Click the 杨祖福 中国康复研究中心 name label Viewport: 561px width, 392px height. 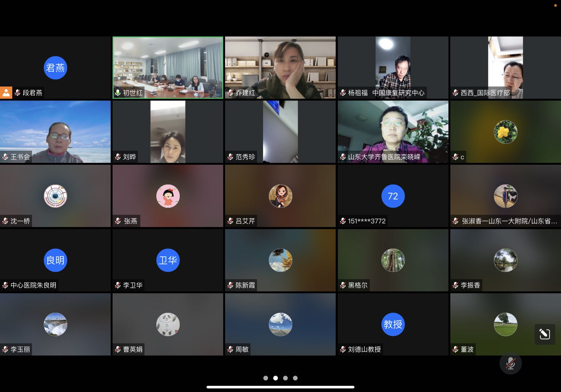tap(386, 93)
